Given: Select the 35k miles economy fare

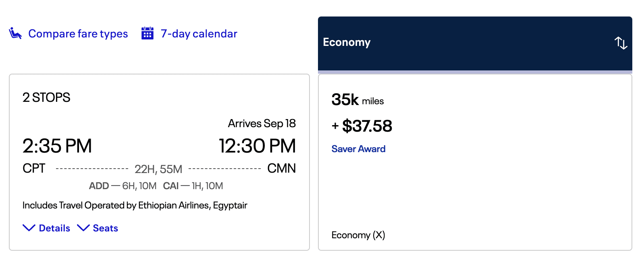Looking at the screenshot, I should coord(357,100).
